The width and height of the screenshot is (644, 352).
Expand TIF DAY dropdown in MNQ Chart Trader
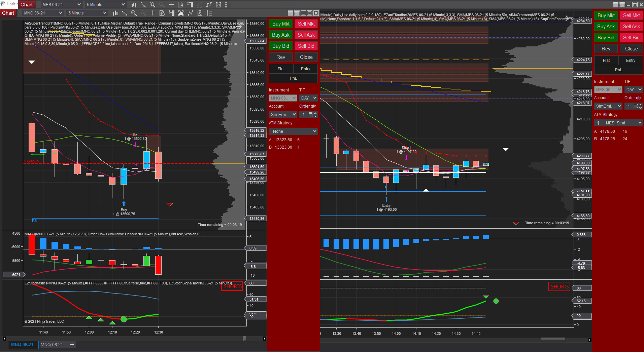308,98
